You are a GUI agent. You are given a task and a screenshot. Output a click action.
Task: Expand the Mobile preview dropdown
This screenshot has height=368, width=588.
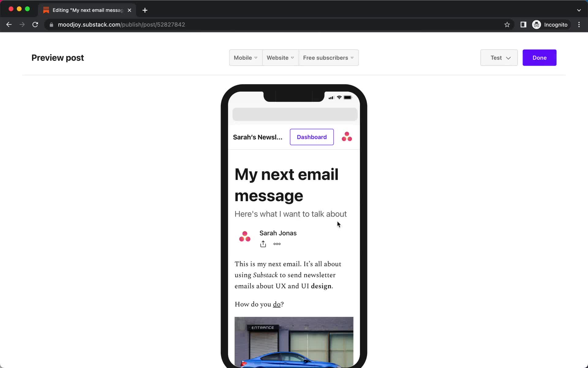[x=246, y=58]
